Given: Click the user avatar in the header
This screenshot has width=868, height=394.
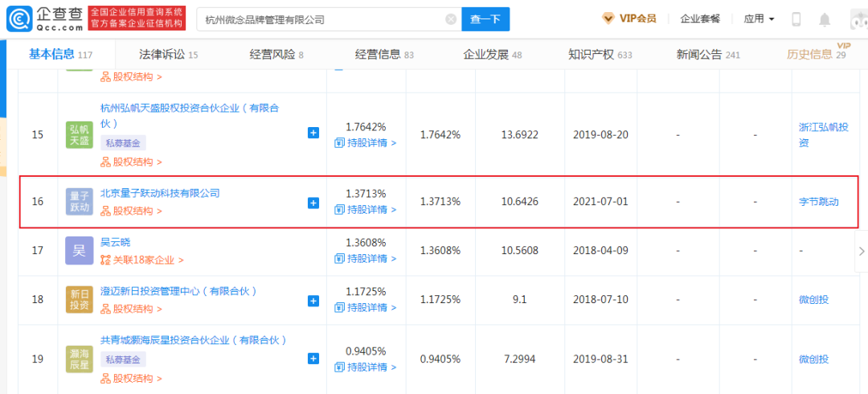Looking at the screenshot, I should click(x=859, y=19).
